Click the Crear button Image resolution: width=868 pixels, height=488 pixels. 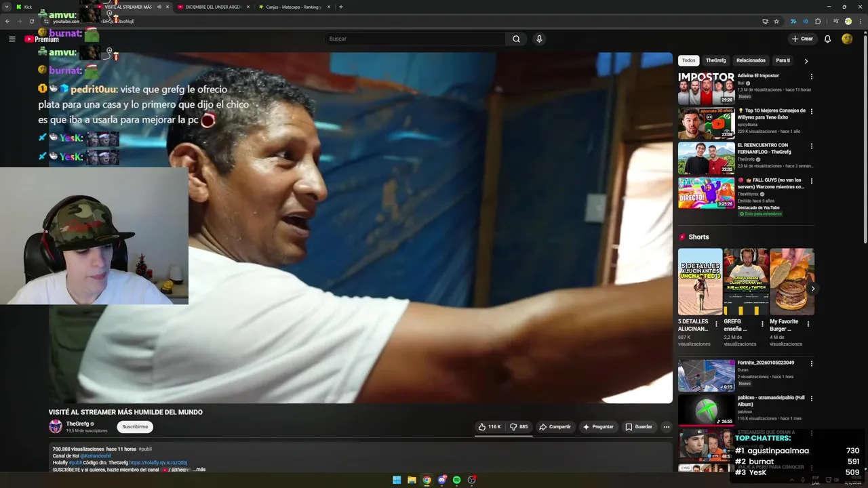point(802,39)
